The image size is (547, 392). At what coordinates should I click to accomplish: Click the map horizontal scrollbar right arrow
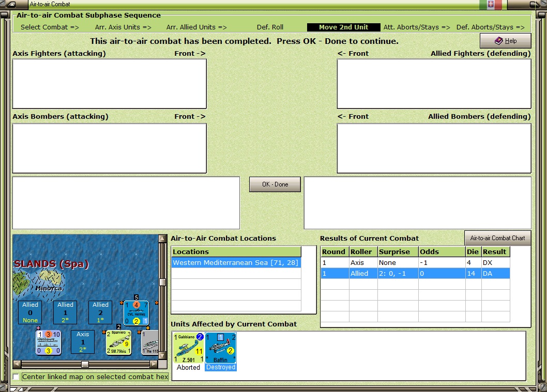(x=154, y=364)
